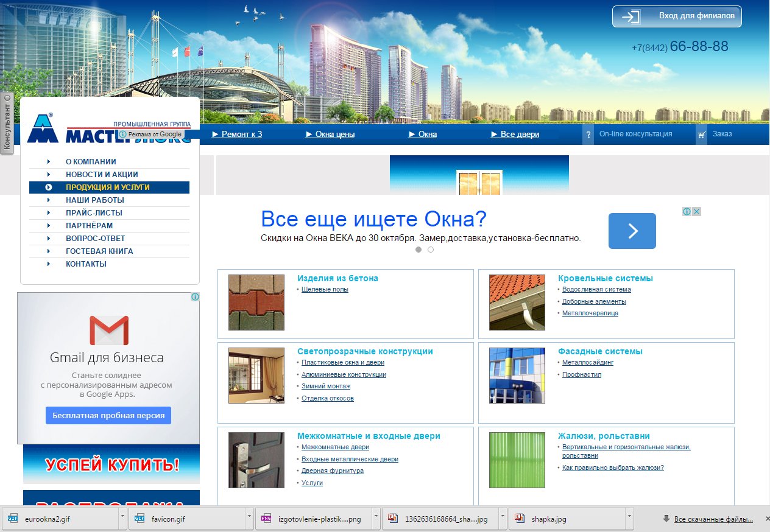This screenshot has width=770, height=532.
Task: Click the Изделия из бетона paving thumbnail
Action: pyautogui.click(x=256, y=303)
